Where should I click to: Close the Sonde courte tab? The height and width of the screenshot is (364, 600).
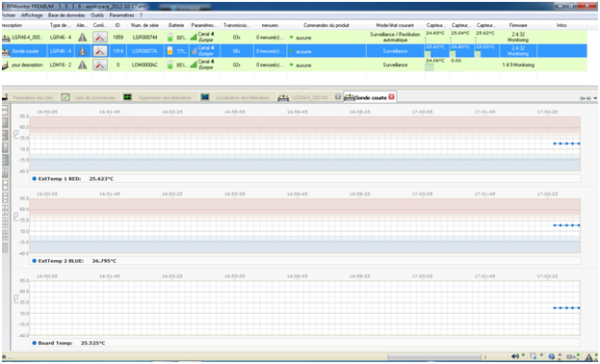point(391,97)
